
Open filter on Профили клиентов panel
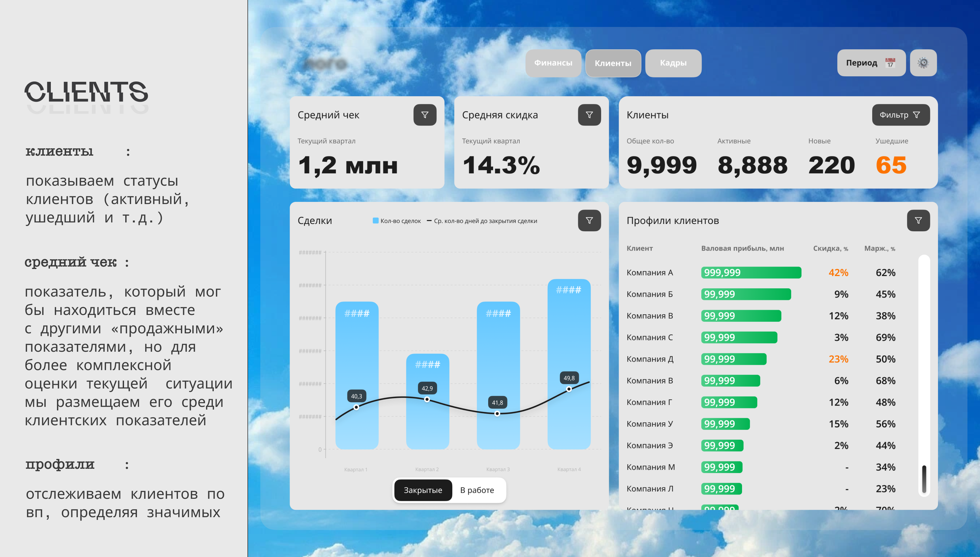[918, 220]
